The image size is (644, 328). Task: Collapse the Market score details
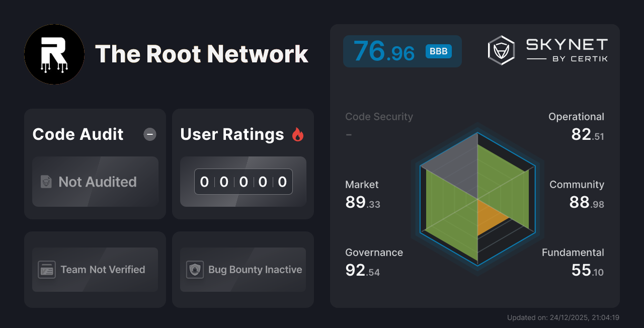362,194
